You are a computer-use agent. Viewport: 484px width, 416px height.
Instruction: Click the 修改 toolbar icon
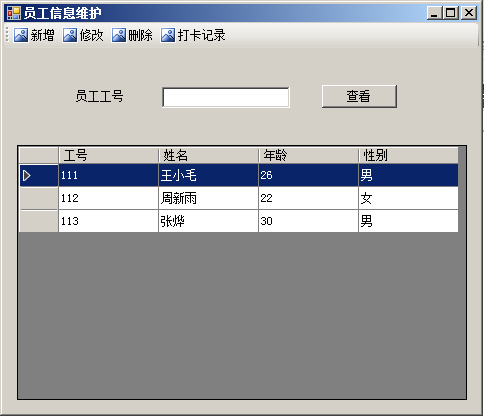(x=70, y=35)
